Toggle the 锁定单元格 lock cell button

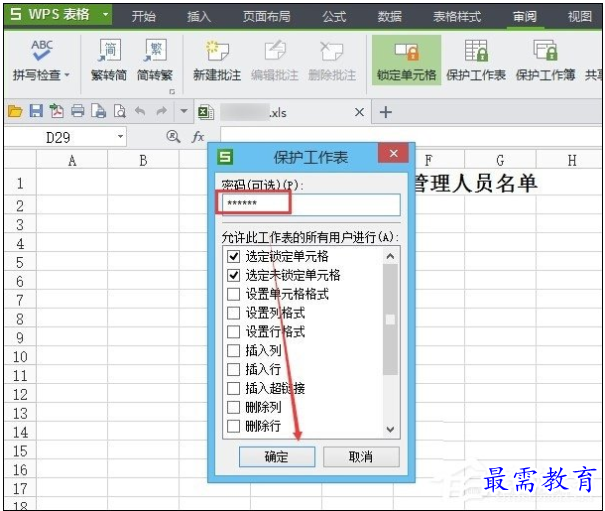pos(406,60)
